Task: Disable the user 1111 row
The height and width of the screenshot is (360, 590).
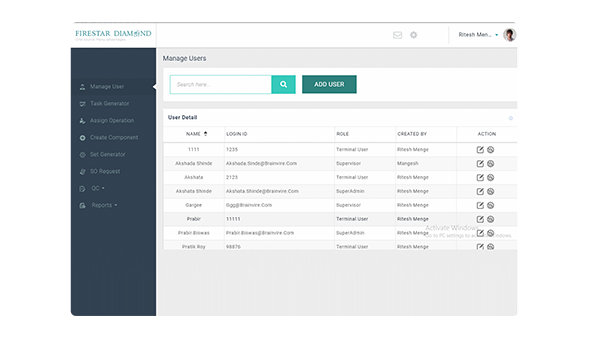Action: pos(491,150)
